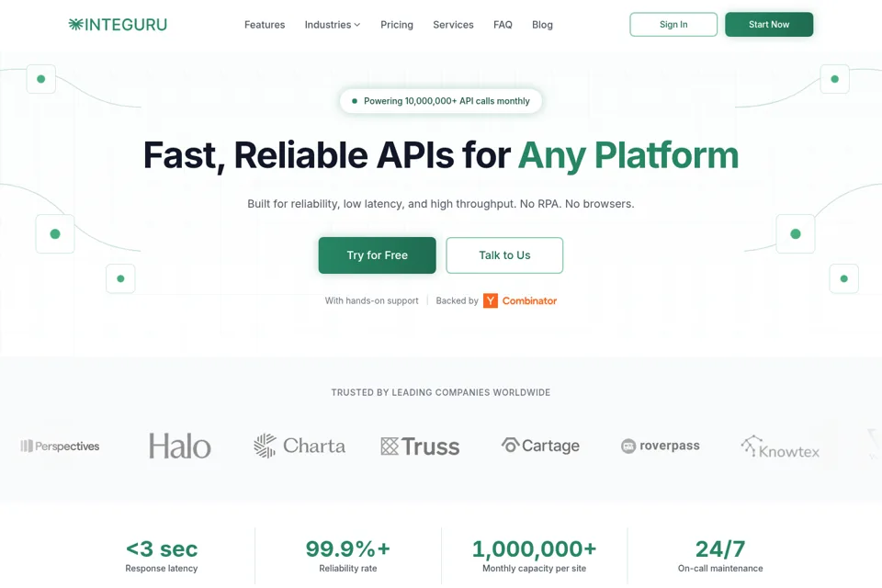The width and height of the screenshot is (882, 588).
Task: Click the Halo company logo
Action: 180,447
